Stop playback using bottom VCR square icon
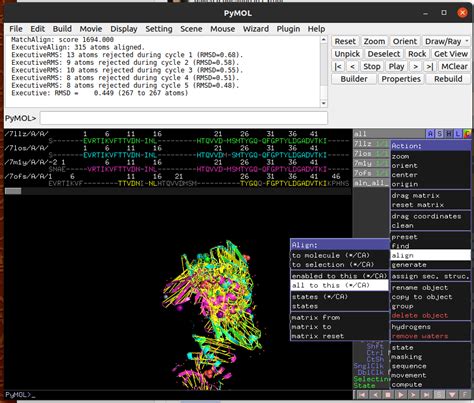 tap(388, 395)
